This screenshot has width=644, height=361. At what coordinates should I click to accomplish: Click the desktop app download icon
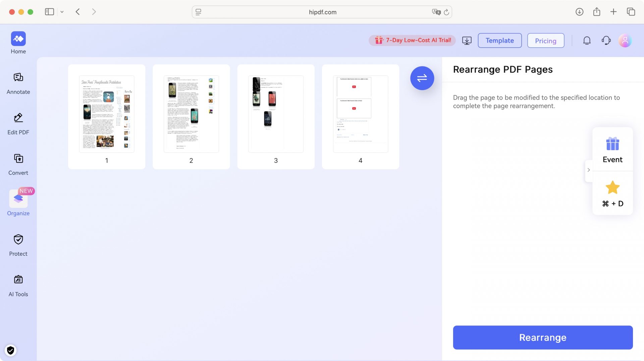tap(467, 40)
